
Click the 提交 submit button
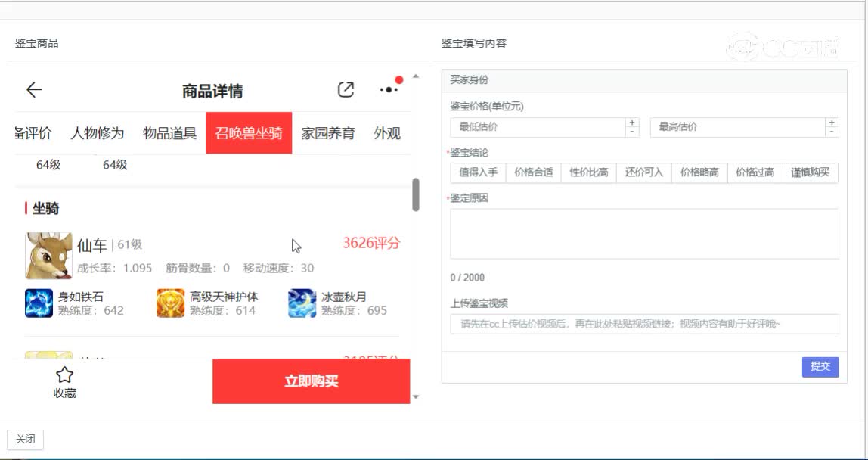tap(820, 366)
